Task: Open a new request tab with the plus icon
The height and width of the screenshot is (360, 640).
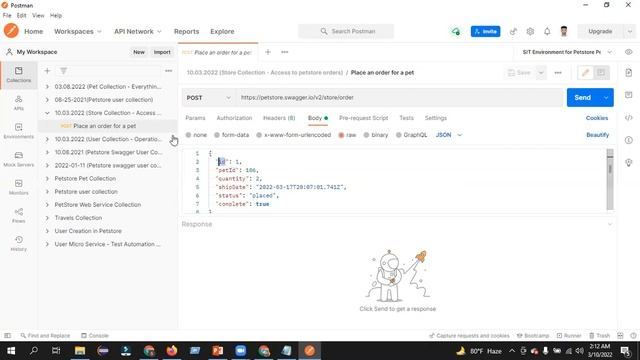Action: coord(268,52)
